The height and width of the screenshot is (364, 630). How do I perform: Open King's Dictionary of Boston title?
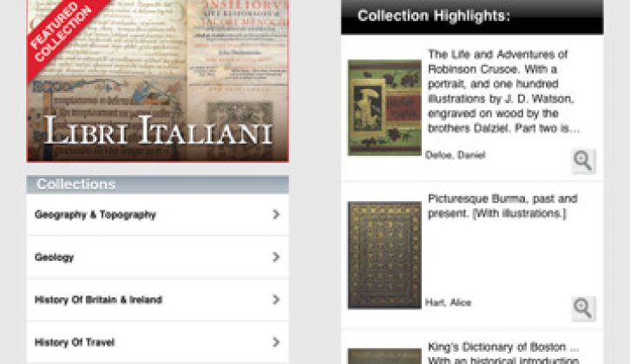coord(503,353)
